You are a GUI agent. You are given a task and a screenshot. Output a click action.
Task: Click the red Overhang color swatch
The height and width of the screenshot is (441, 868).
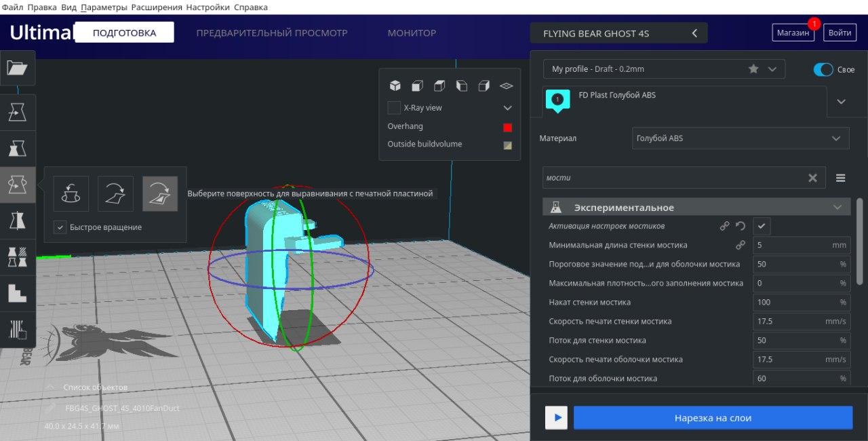point(507,128)
